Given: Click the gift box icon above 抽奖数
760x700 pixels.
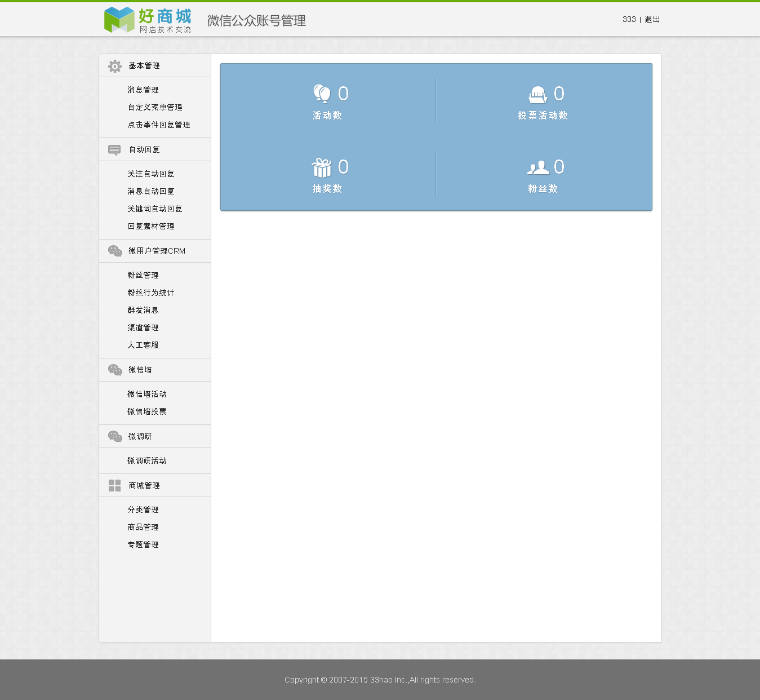Looking at the screenshot, I should [322, 167].
